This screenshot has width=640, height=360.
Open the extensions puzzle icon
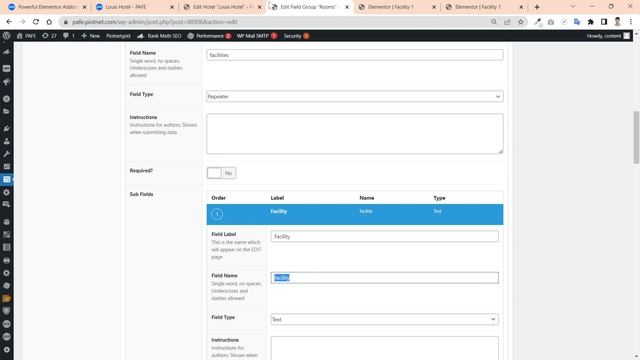(x=591, y=22)
